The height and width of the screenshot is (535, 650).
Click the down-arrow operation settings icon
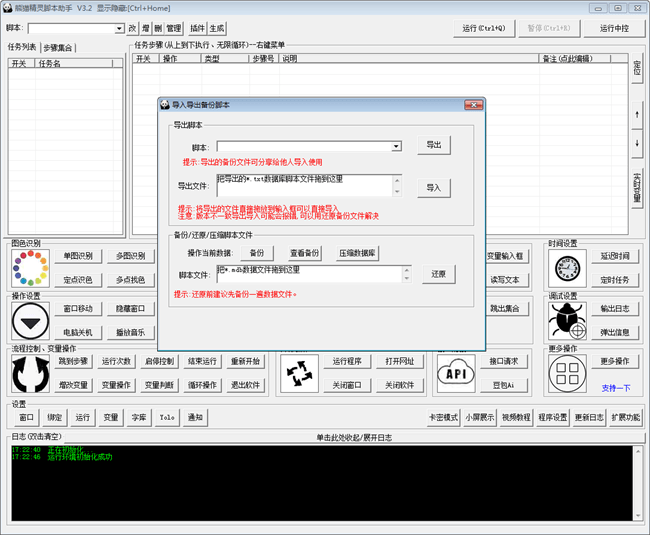pyautogui.click(x=30, y=321)
